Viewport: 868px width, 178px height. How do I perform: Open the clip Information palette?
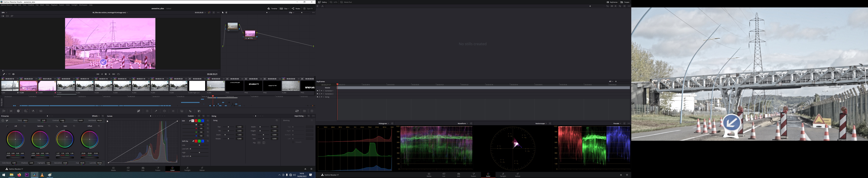pos(312,111)
